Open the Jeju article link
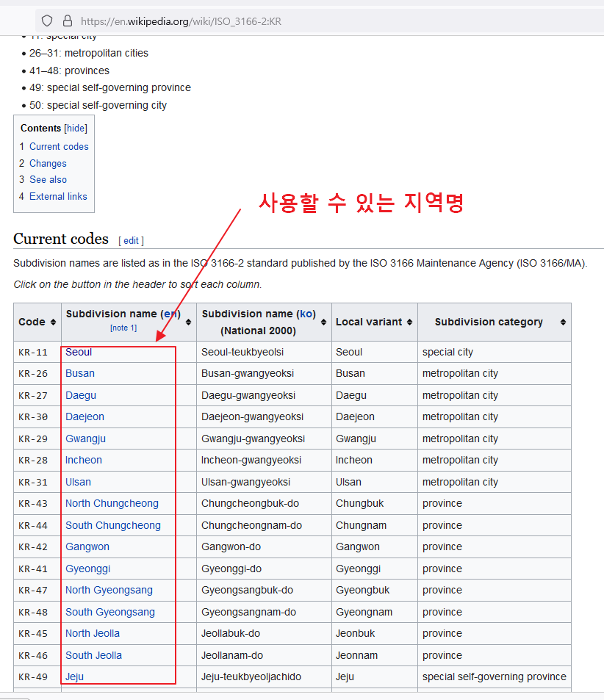The width and height of the screenshot is (604, 700). [75, 676]
